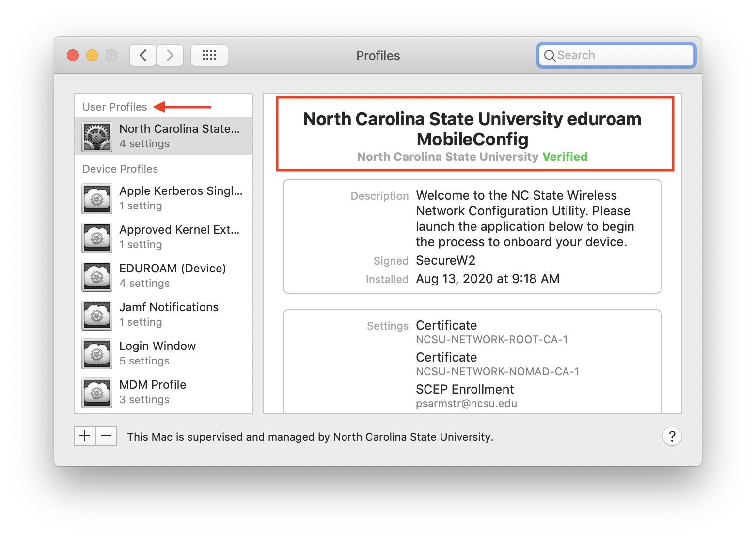756x538 pixels.
Task: Select the EDUROAM (Device) profile
Action: tap(173, 275)
